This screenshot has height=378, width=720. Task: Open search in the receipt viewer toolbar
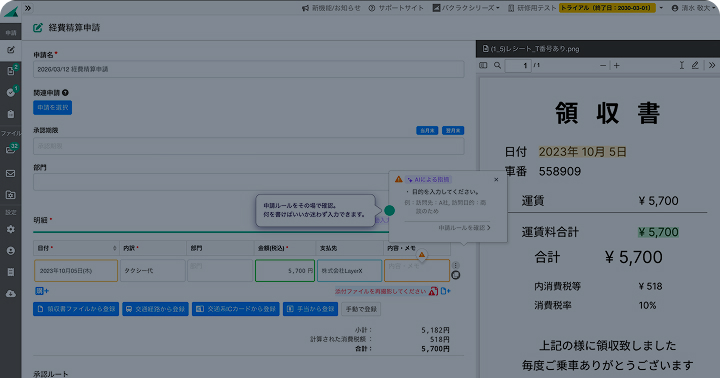(x=497, y=66)
